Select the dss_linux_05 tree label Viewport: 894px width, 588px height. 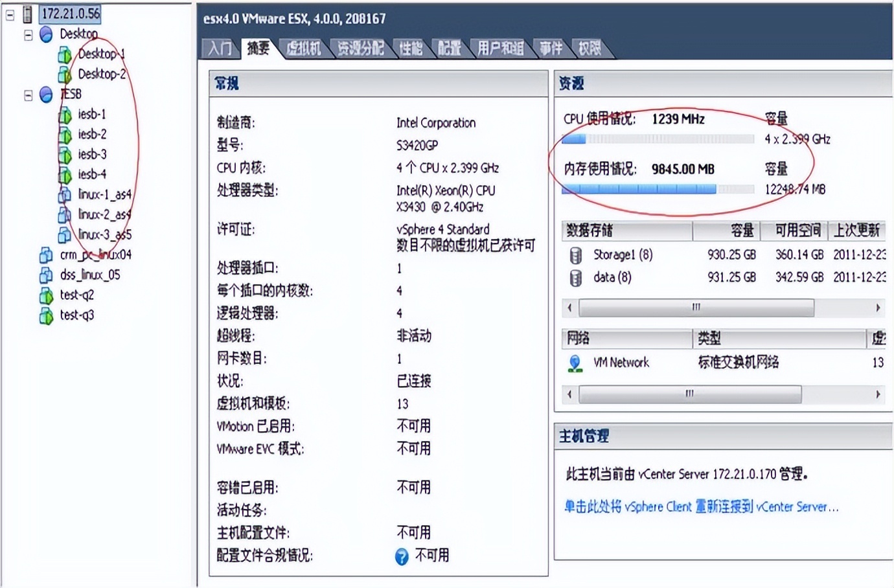pyautogui.click(x=90, y=275)
